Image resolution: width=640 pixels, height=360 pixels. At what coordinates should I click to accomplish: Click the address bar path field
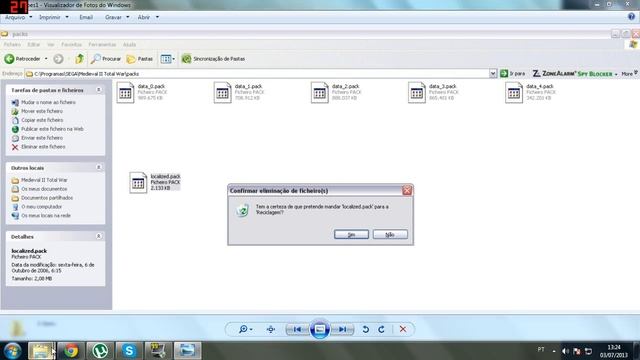pyautogui.click(x=257, y=74)
